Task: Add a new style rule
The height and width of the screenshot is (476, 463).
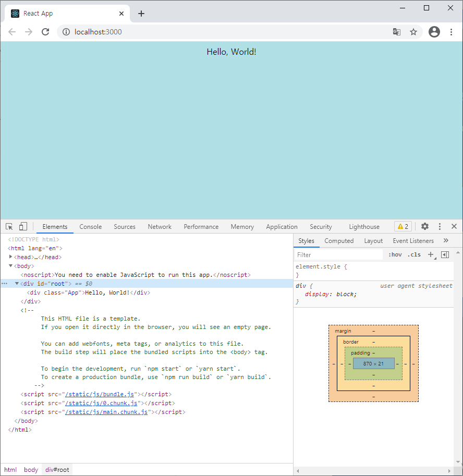Action: click(431, 255)
